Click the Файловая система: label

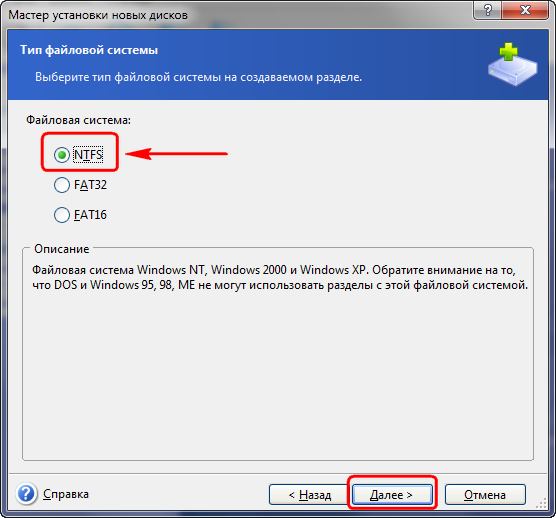tap(79, 120)
